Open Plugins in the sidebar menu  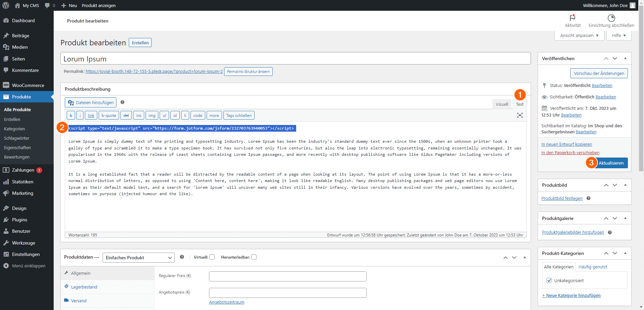click(27, 220)
